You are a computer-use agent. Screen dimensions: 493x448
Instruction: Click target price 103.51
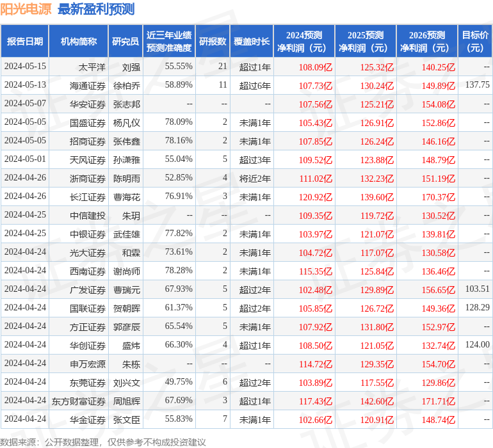click(477, 289)
